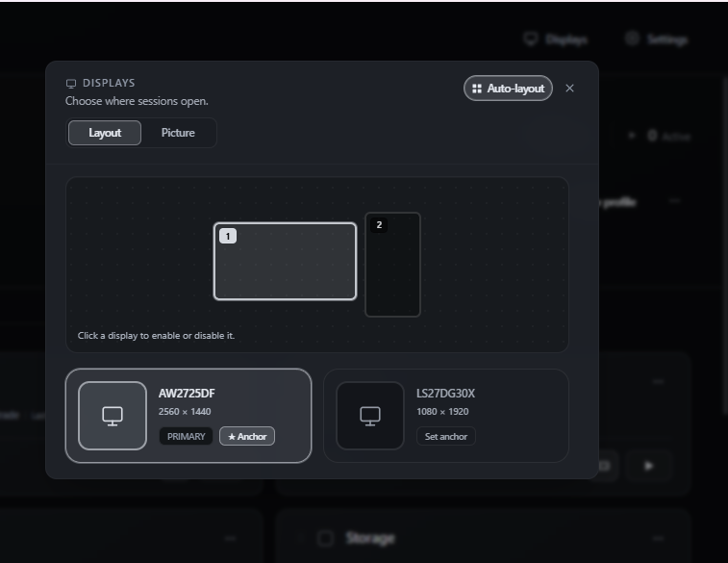
Task: Close the Displays dialog
Action: click(x=569, y=89)
